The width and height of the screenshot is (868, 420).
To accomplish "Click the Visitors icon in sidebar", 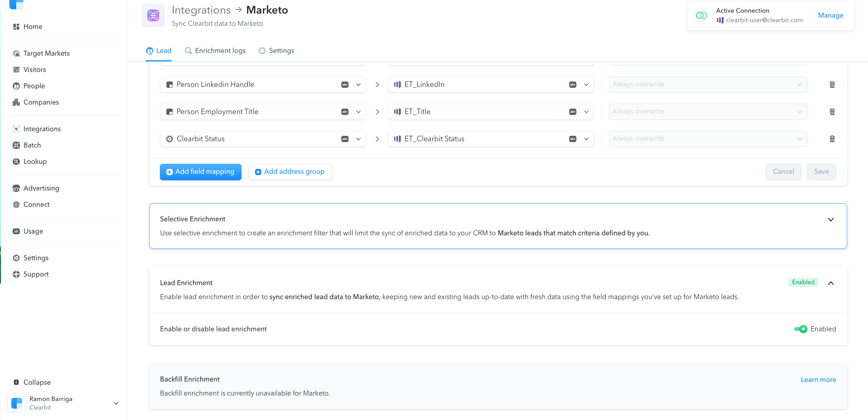I will coord(16,70).
